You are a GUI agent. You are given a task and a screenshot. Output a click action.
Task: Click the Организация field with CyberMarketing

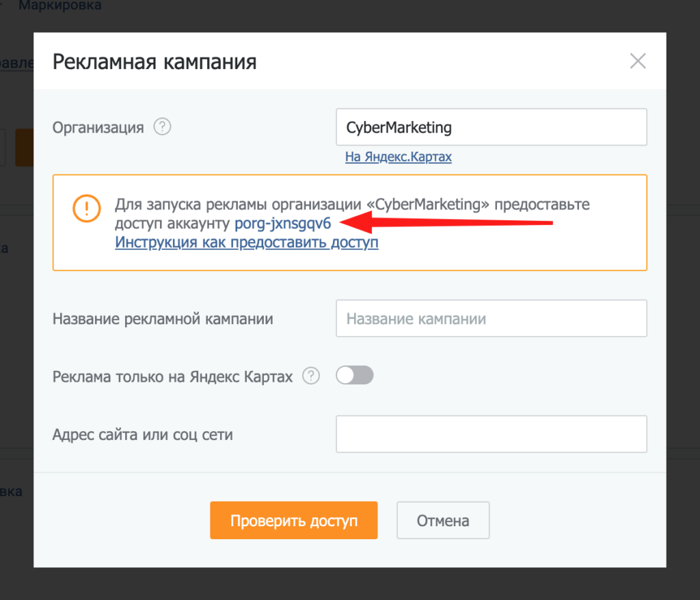point(491,127)
